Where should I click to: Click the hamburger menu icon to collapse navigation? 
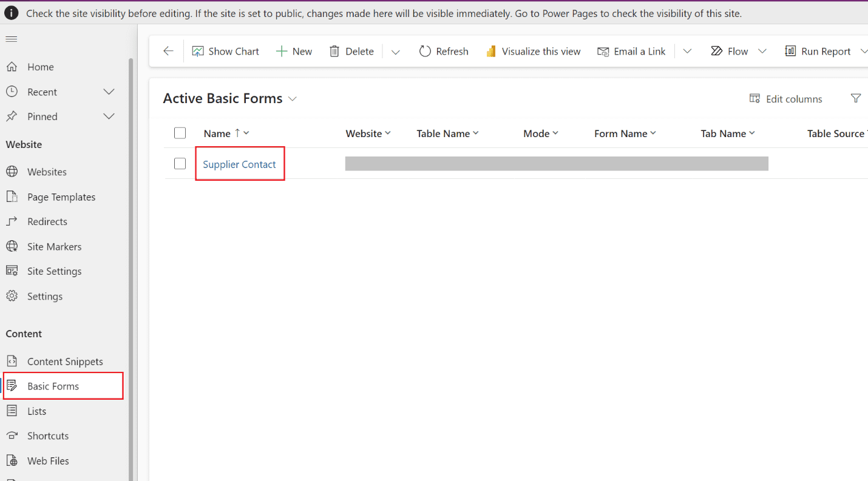tap(12, 39)
